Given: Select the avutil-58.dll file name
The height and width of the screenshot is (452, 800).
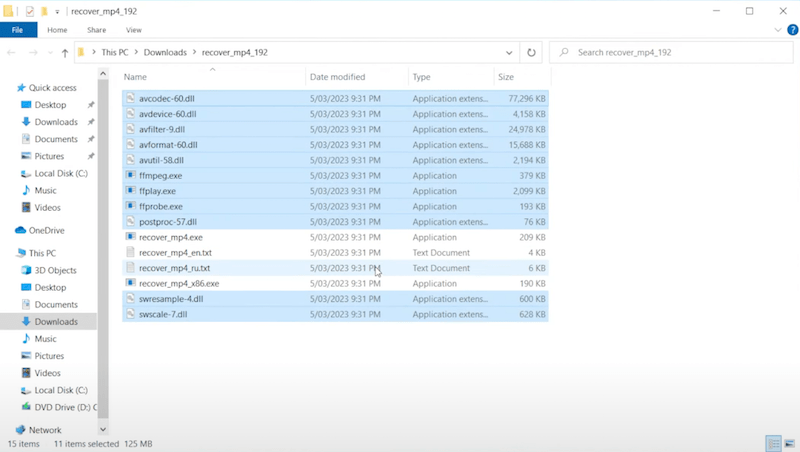Looking at the screenshot, I should tap(161, 160).
